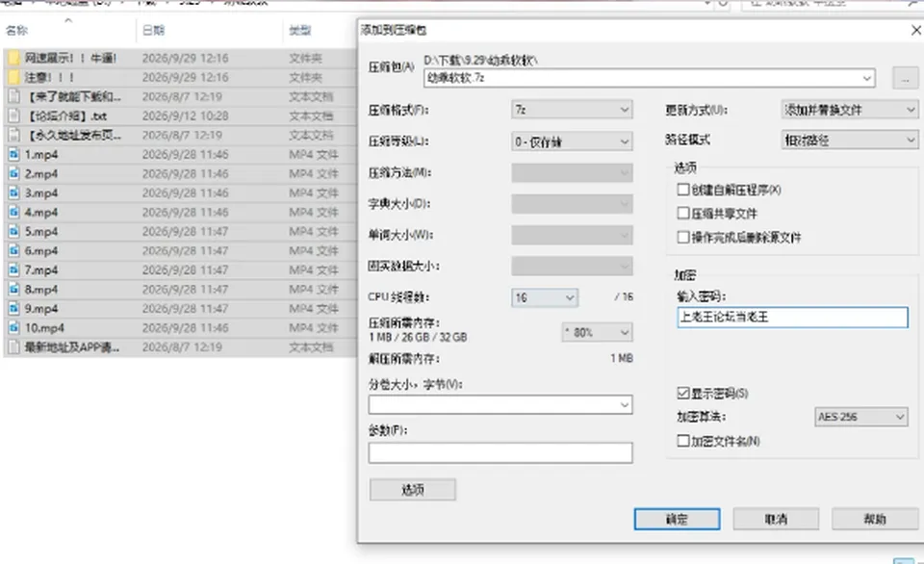This screenshot has width=924, height=564.
Task: Click the video file icon of 5.mp4
Action: coord(14,232)
